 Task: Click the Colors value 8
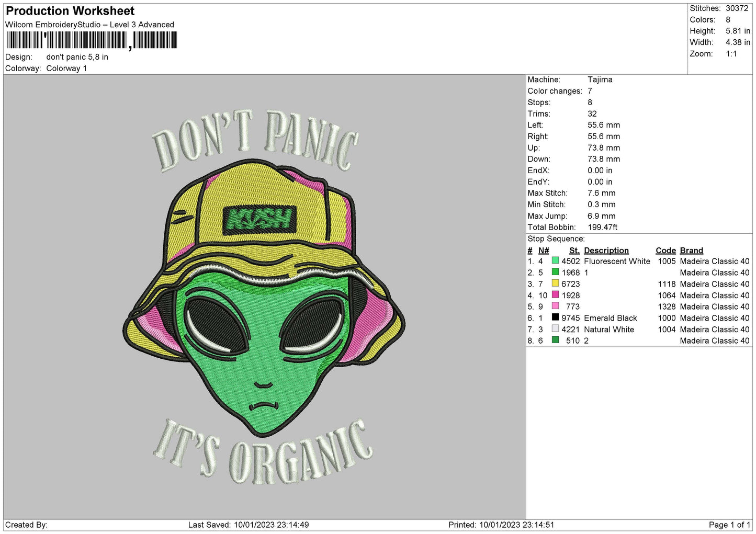point(728,20)
